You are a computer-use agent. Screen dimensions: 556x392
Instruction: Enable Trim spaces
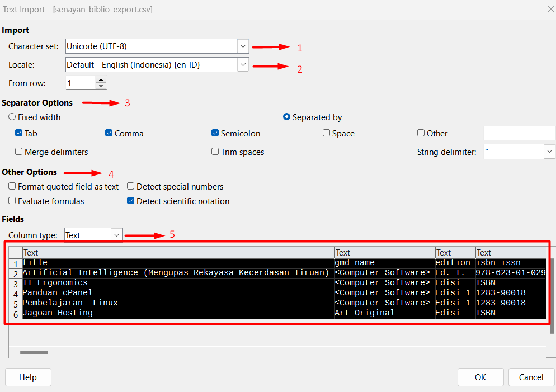click(x=215, y=152)
